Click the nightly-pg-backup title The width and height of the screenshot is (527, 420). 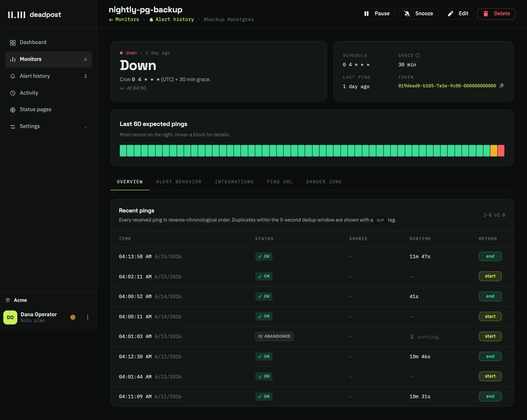[x=145, y=10]
